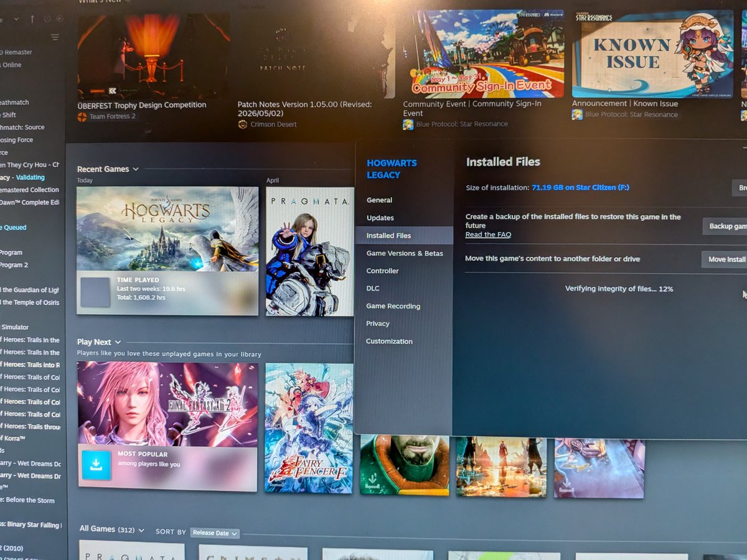Open the Release Date sort dropdown
The width and height of the screenshot is (747, 560).
point(215,533)
